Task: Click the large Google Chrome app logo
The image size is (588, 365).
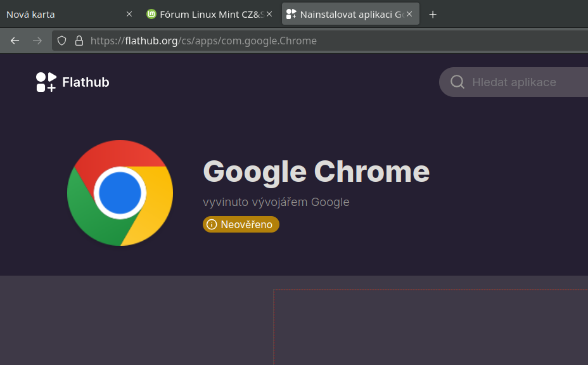Action: (120, 193)
